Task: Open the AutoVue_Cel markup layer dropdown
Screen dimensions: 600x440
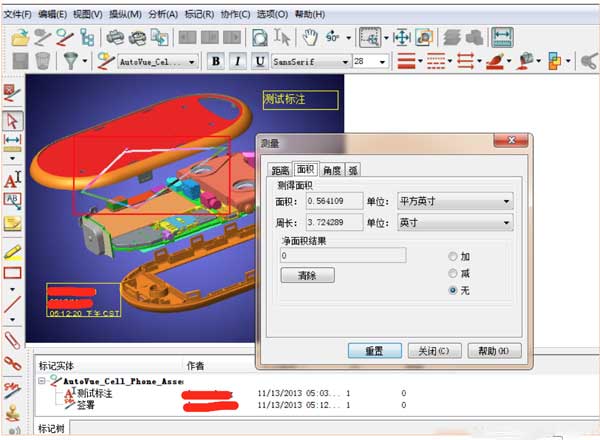Action: click(157, 61)
